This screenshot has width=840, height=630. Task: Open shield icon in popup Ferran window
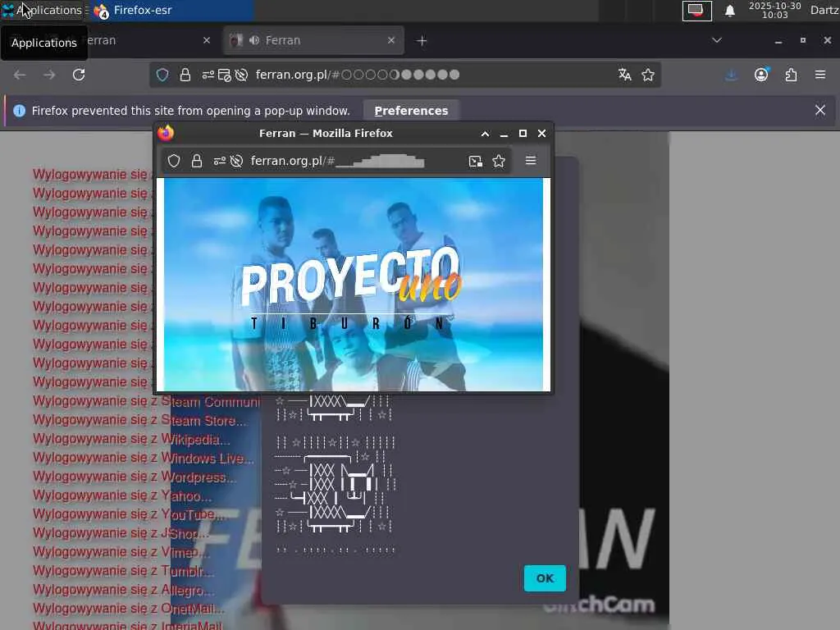point(174,161)
